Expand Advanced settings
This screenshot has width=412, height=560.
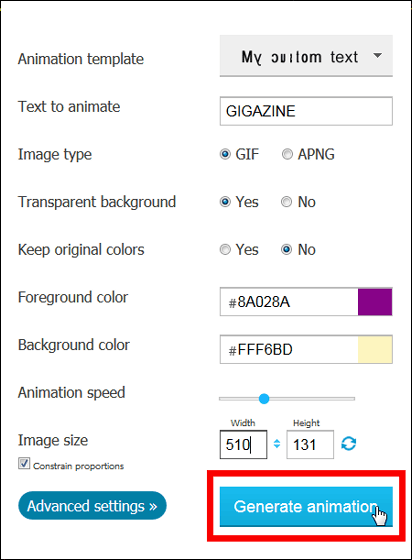[x=92, y=506]
